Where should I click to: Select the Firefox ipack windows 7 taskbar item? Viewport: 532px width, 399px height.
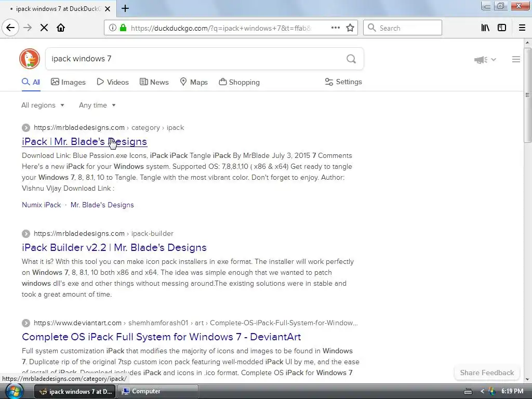coord(75,391)
